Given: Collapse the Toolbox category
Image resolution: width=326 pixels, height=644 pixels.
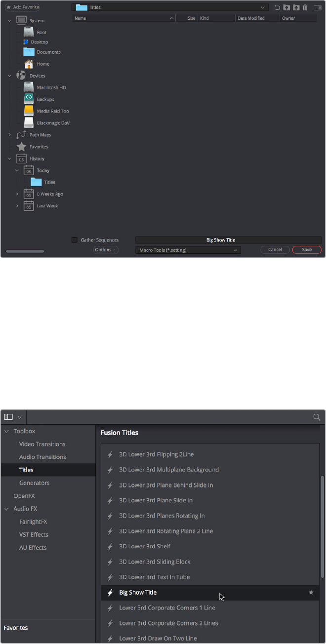Looking at the screenshot, I should click(7, 431).
